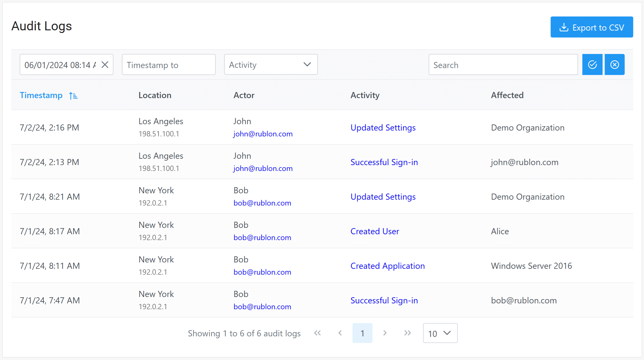Click the clear filters X-circle icon
The image size is (644, 360).
click(x=614, y=65)
